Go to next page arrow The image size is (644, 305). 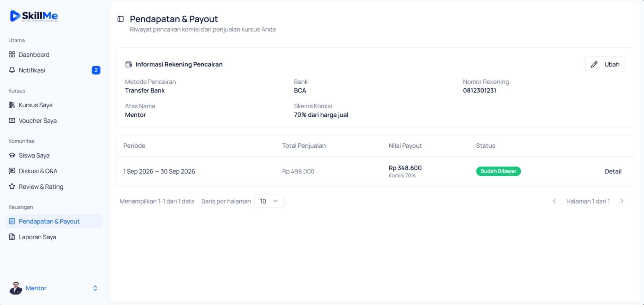(x=622, y=201)
